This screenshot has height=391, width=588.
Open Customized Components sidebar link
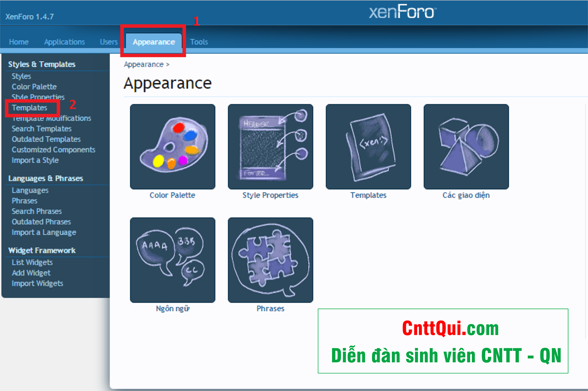click(x=53, y=150)
